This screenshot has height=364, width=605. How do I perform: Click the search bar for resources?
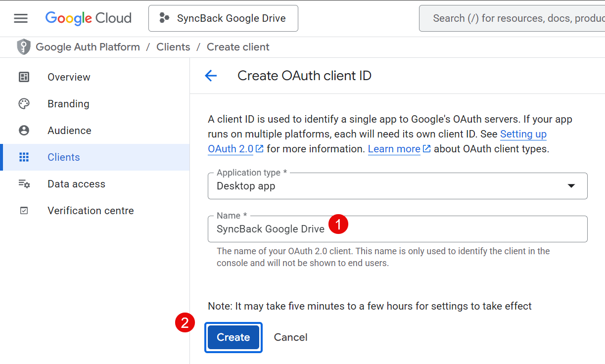[x=512, y=18]
